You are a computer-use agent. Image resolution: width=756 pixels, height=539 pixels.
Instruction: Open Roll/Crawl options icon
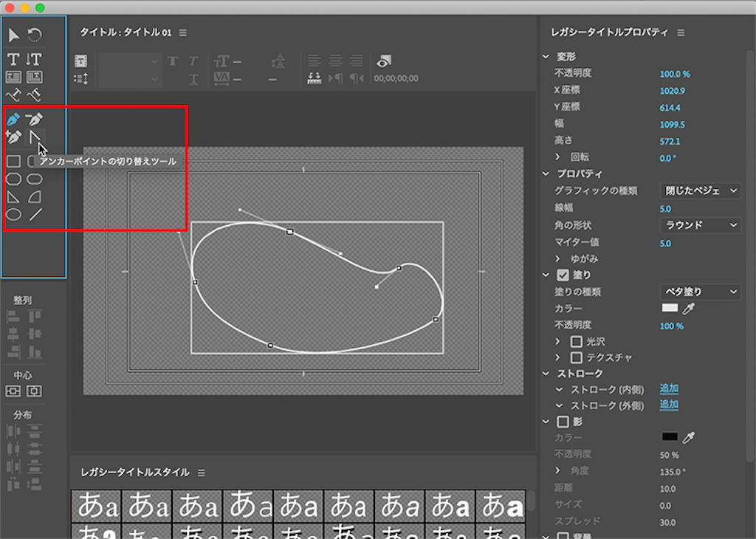81,78
